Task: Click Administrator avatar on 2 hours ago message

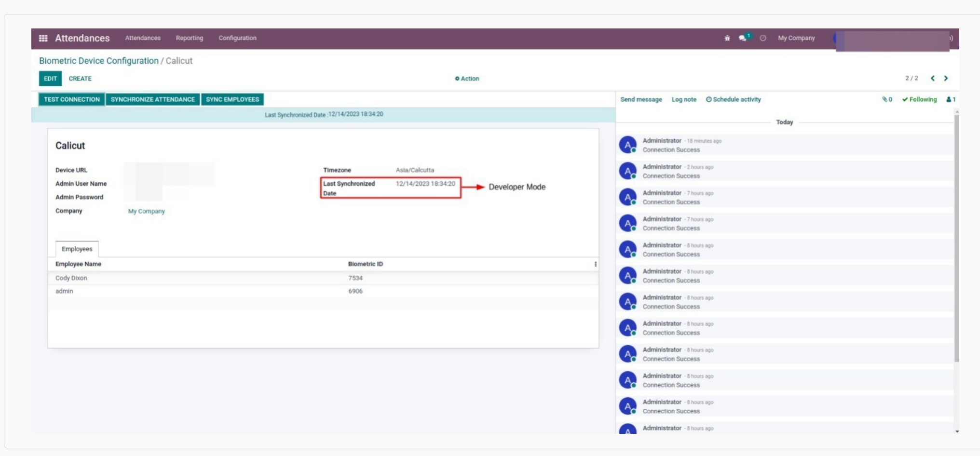Action: click(627, 171)
